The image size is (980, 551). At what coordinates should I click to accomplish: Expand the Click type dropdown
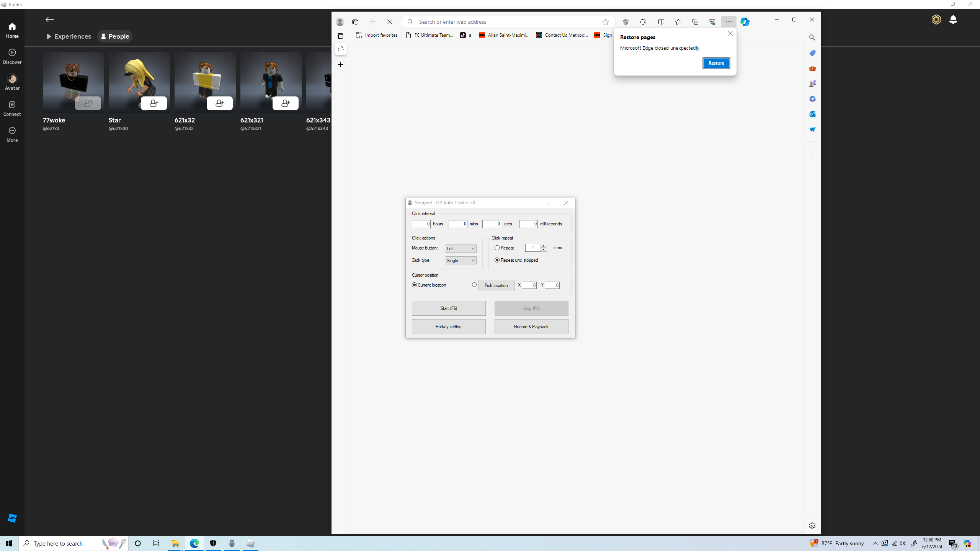pos(461,261)
